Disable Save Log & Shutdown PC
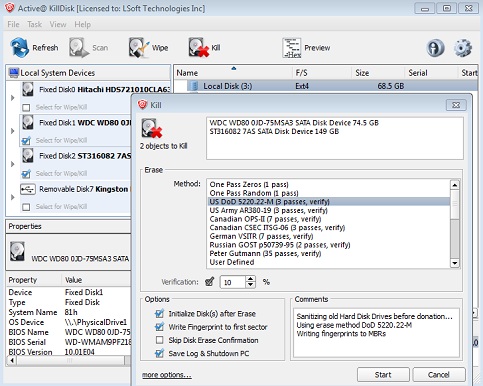The width and height of the screenshot is (483, 386). coord(160,353)
